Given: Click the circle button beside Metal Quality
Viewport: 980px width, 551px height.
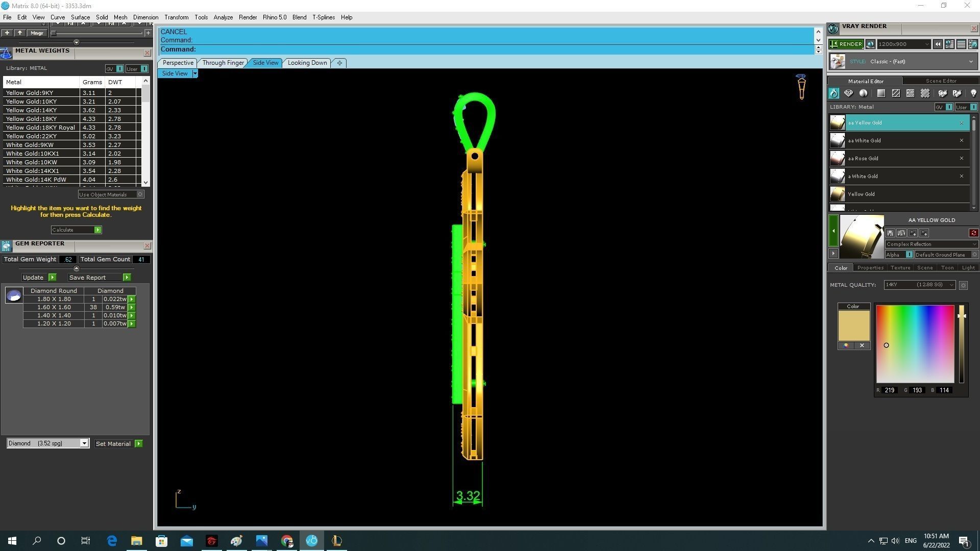Looking at the screenshot, I should (963, 285).
